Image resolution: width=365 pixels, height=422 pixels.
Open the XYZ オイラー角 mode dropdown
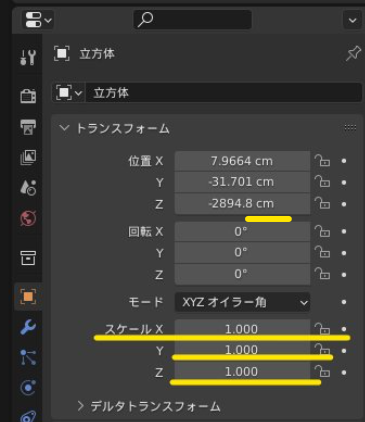pos(242,302)
